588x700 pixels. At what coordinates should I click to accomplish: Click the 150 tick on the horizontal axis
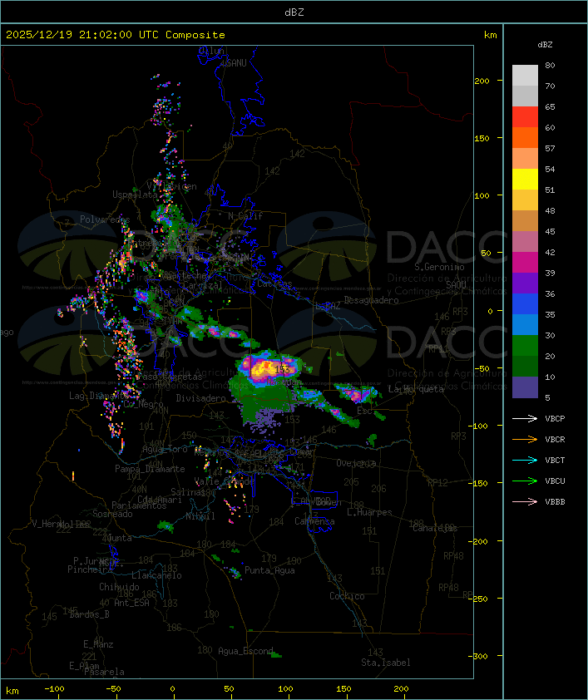click(343, 689)
